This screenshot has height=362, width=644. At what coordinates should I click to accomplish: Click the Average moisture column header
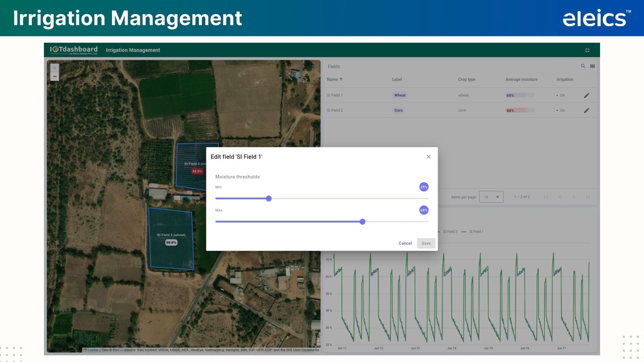[x=521, y=79]
